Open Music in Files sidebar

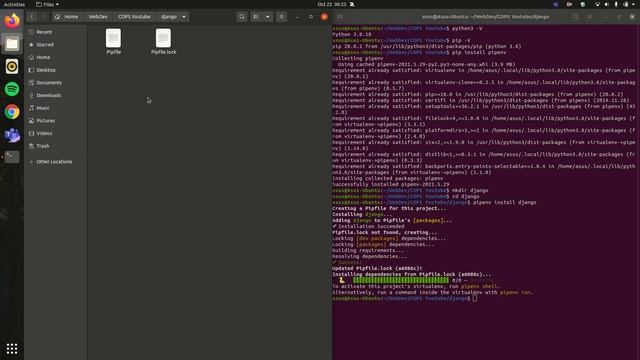point(55,108)
